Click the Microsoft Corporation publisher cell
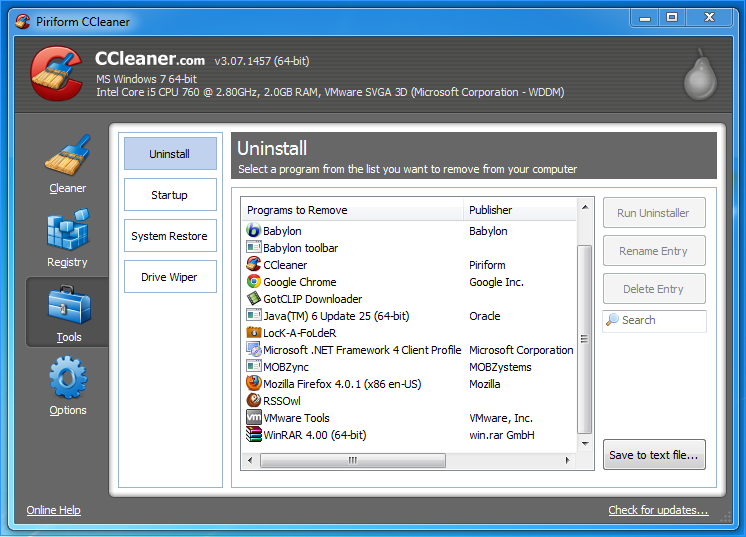This screenshot has width=746, height=537. pyautogui.click(x=521, y=350)
